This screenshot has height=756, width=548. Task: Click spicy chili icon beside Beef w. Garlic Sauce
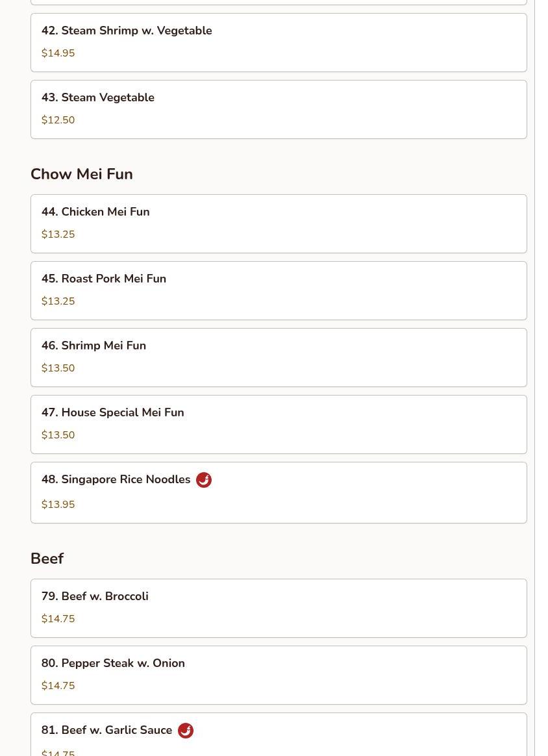tap(185, 731)
